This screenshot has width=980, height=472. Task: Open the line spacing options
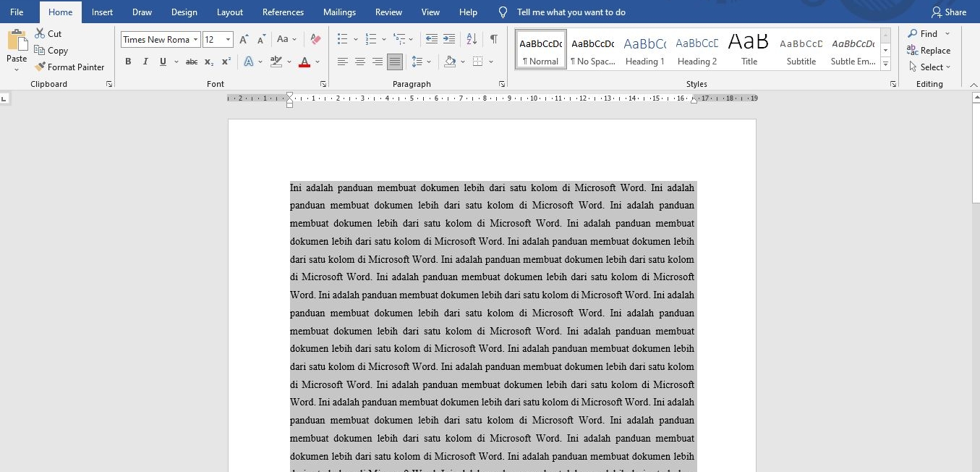click(x=422, y=62)
